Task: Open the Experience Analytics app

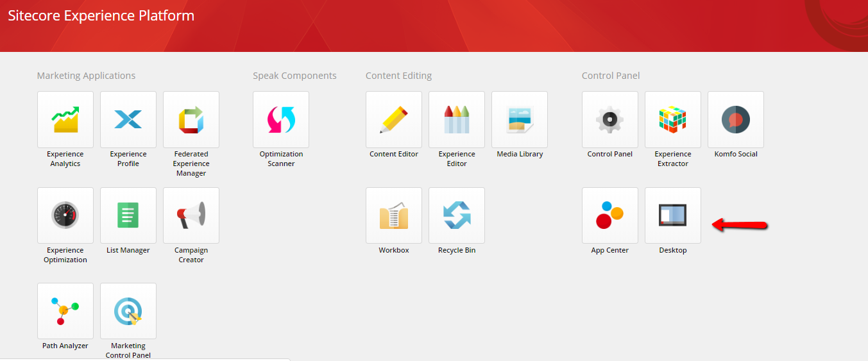Action: click(65, 119)
